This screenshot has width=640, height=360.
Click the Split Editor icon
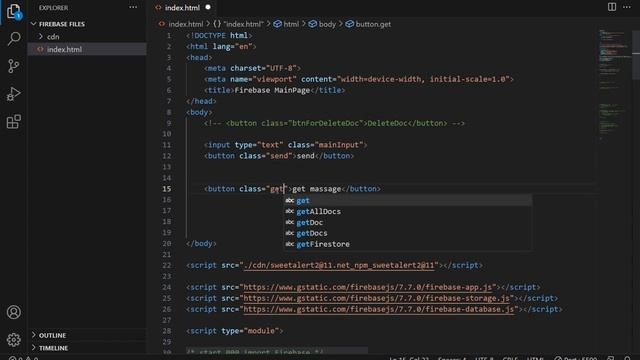[x=611, y=7]
